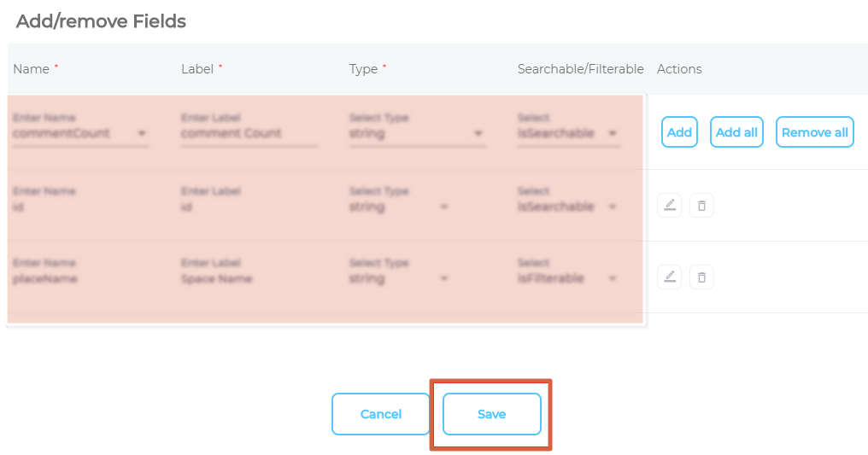Click the edit pencil icon for id row
The height and width of the screenshot is (455, 868).
pos(670,205)
